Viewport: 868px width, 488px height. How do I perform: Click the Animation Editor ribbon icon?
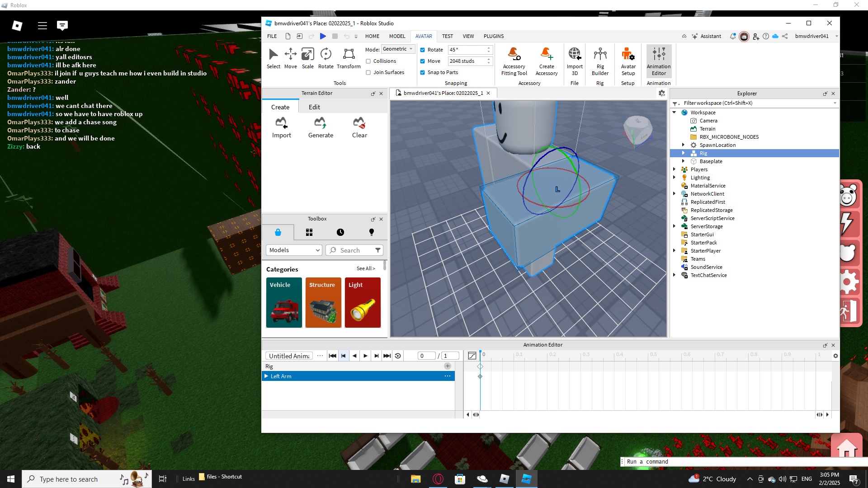659,61
